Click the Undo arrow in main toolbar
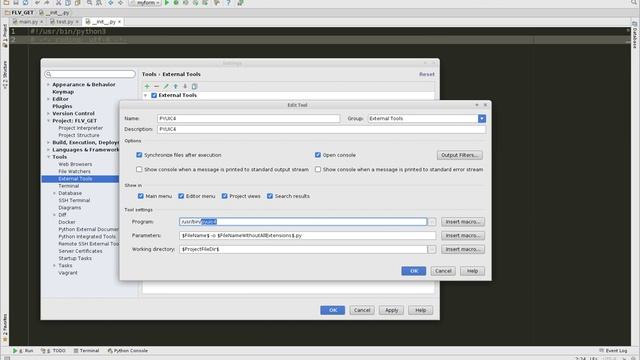This screenshot has height=360, width=640. (38, 2)
